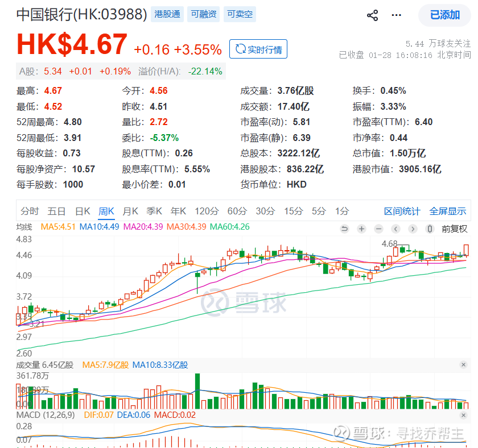Move chart left with the left chevron
Screen dimensions: 478x448
(395, 229)
